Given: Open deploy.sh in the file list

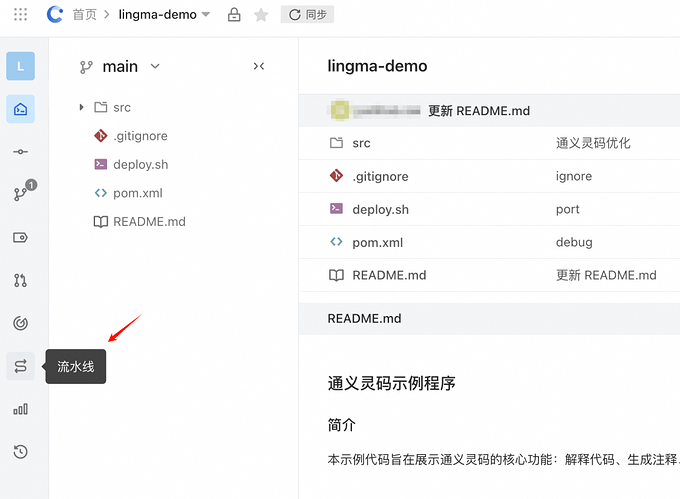Looking at the screenshot, I should coord(380,209).
